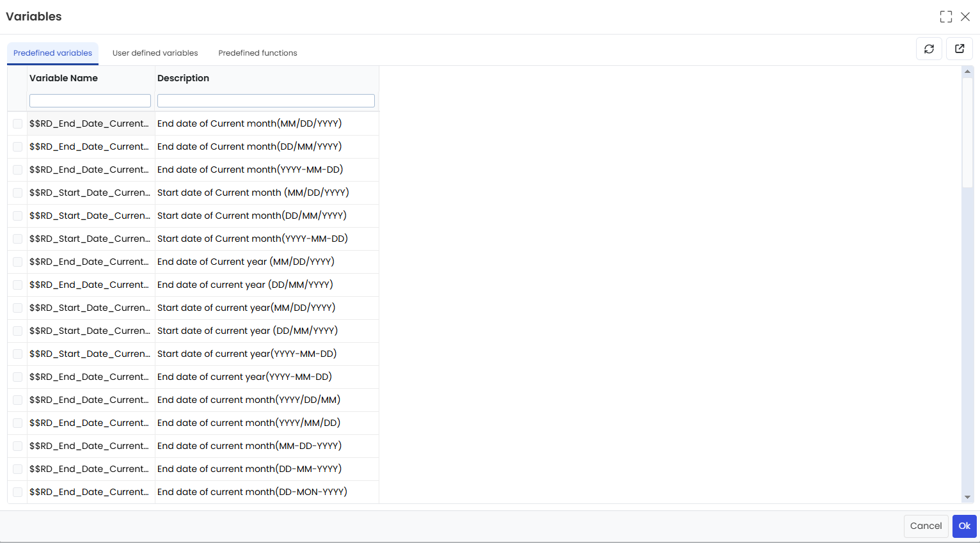
Task: Focus the Variable Name filter field
Action: click(x=90, y=100)
